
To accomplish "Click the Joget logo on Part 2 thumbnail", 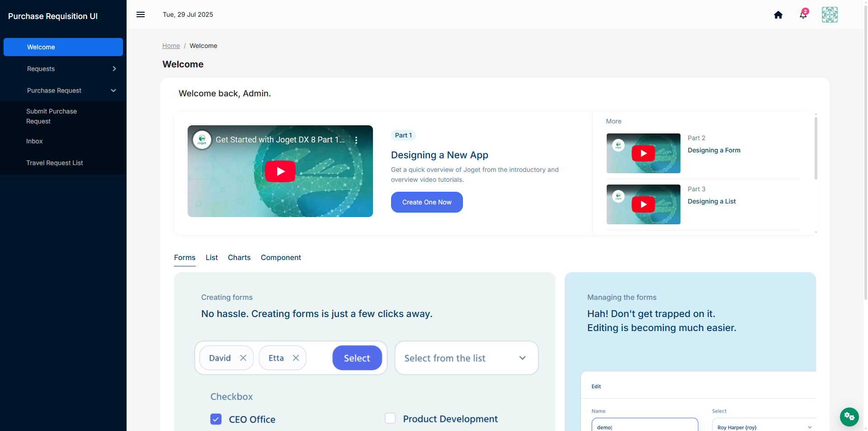I will click(618, 145).
